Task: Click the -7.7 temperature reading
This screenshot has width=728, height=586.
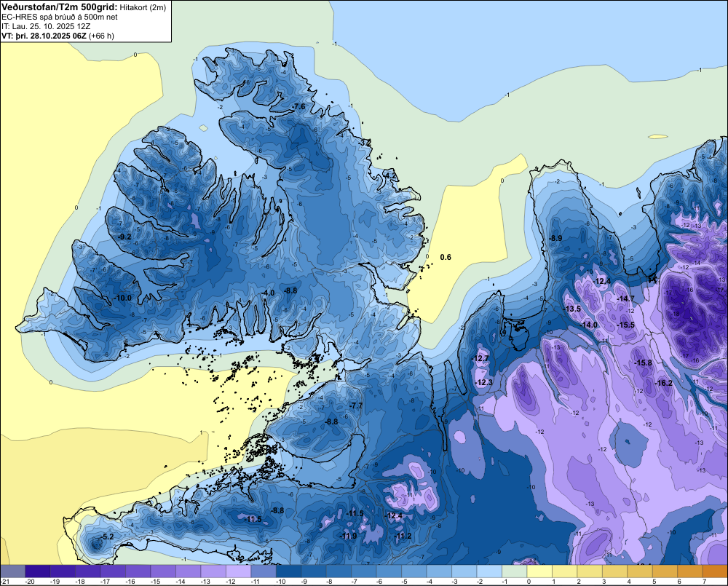Action: (x=356, y=406)
